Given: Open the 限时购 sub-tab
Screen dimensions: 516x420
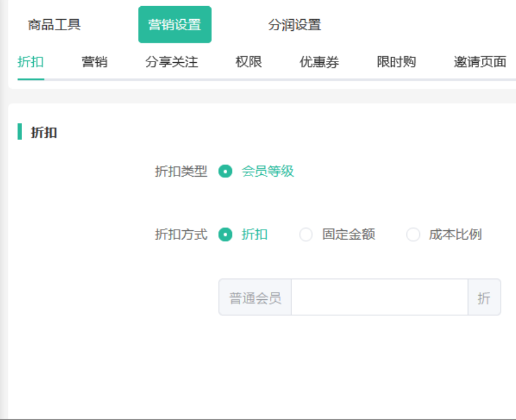Looking at the screenshot, I should coord(397,62).
